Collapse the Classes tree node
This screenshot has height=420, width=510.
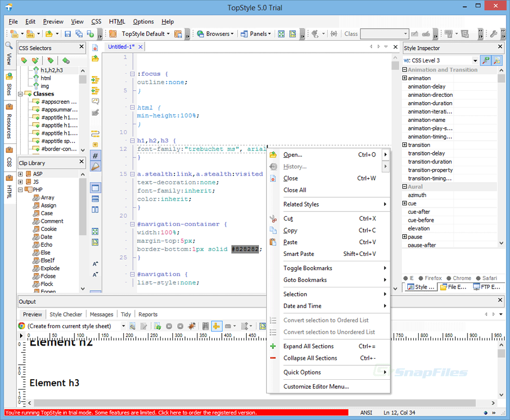(x=21, y=94)
